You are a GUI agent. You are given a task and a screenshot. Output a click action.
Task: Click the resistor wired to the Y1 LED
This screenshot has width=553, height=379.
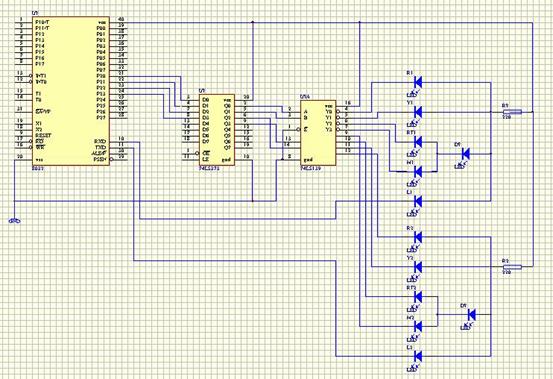tap(512, 112)
